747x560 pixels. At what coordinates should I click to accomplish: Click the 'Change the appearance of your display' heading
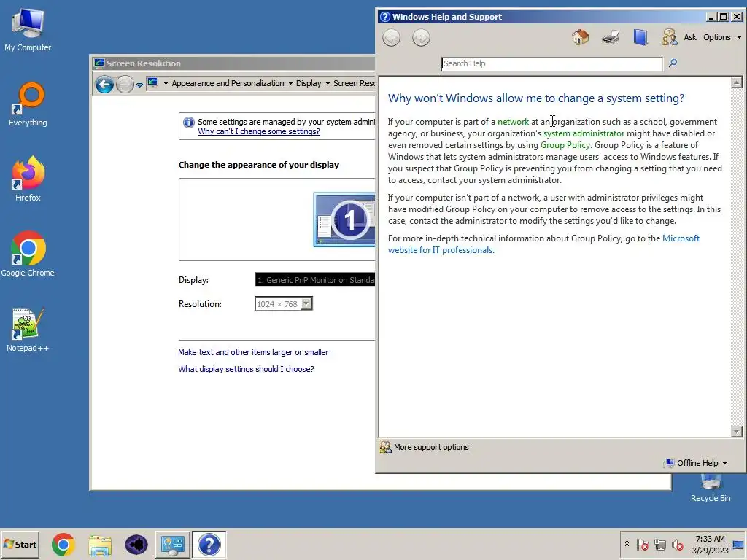259,165
